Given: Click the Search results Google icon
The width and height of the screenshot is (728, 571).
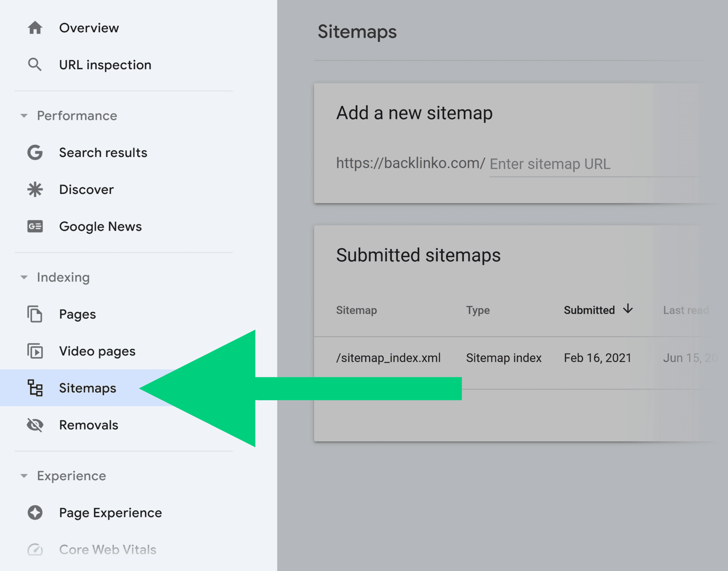Looking at the screenshot, I should 35,153.
